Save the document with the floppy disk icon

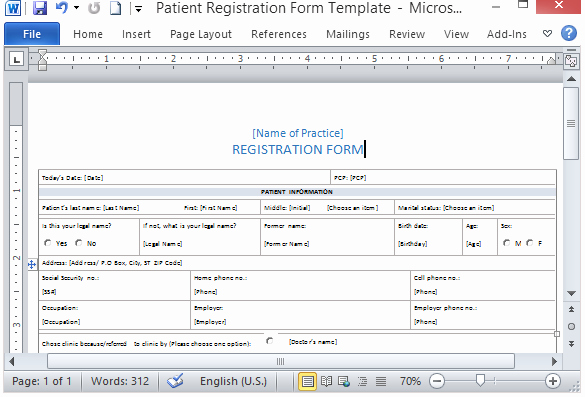tap(40, 7)
